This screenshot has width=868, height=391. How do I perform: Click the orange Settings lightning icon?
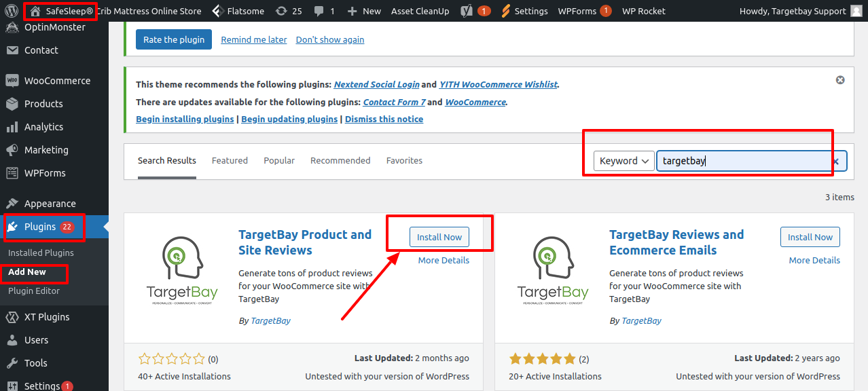tap(506, 11)
